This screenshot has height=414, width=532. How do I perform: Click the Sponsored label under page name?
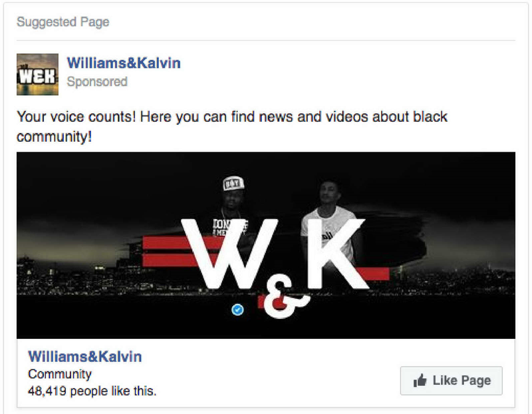[x=97, y=82]
